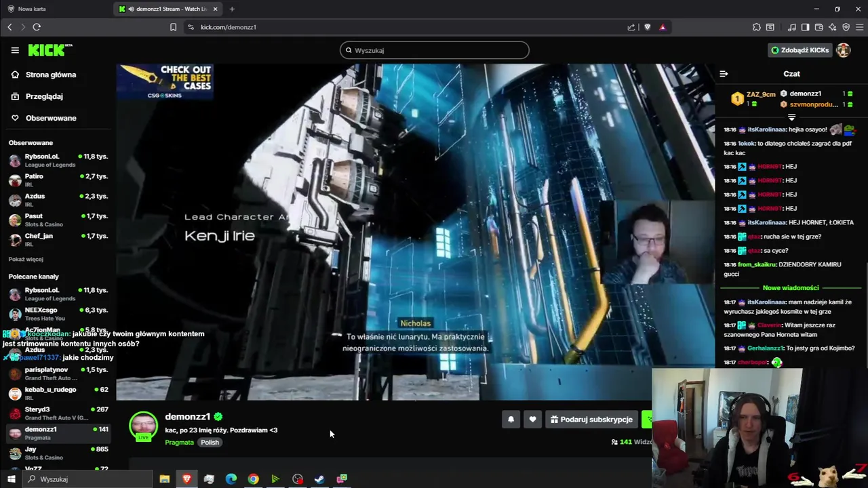Open the Pragmata category link
Screen dimensions: 868x488
click(179, 443)
